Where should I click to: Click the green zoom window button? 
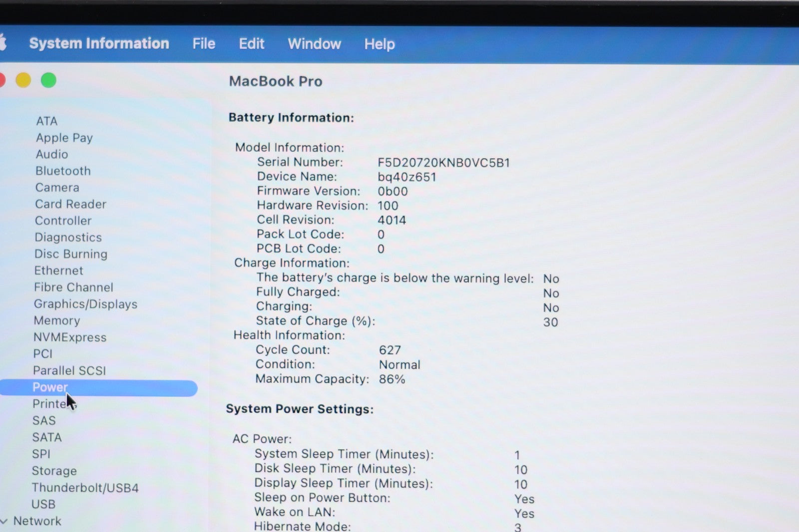[48, 80]
